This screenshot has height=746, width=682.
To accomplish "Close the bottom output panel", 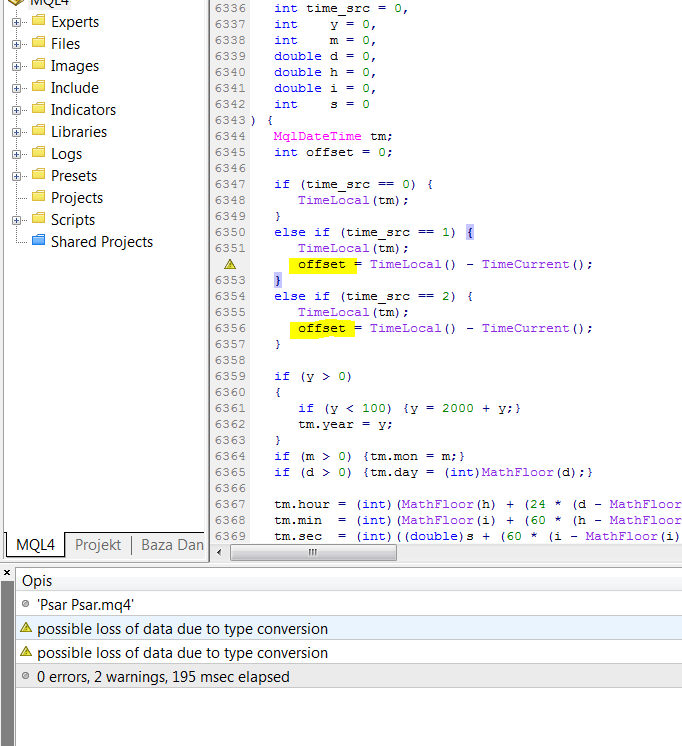I will click(7, 572).
